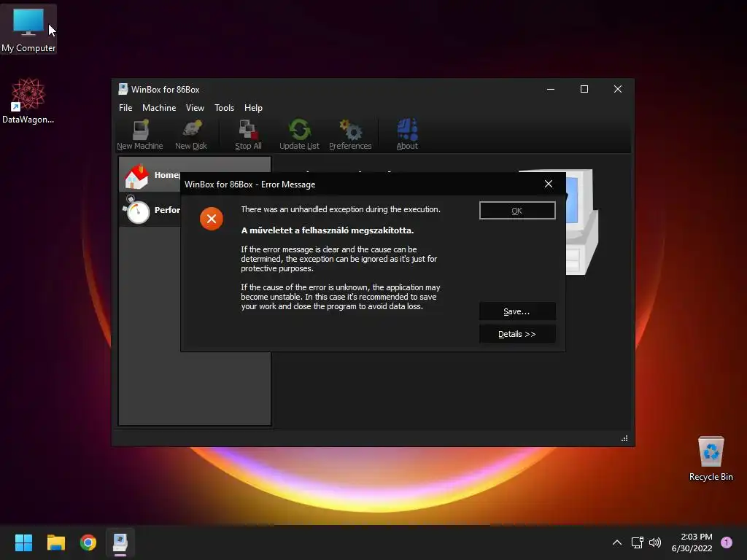Click the Update List toolbar icon
Image resolution: width=747 pixels, height=560 pixels.
pyautogui.click(x=299, y=135)
